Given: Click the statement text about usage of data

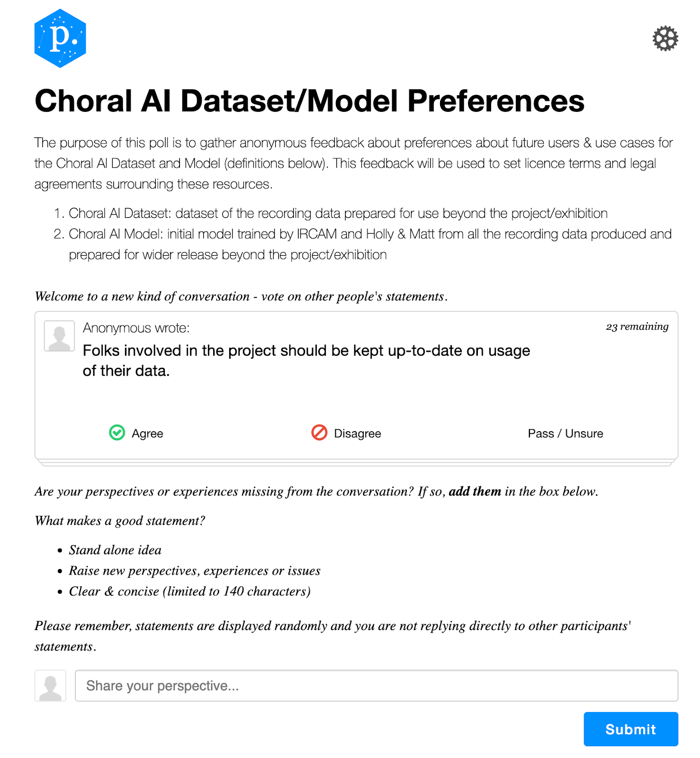Looking at the screenshot, I should [x=306, y=361].
